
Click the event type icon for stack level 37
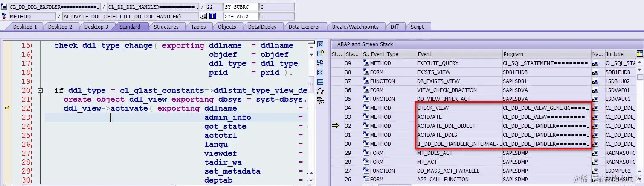coord(366,81)
